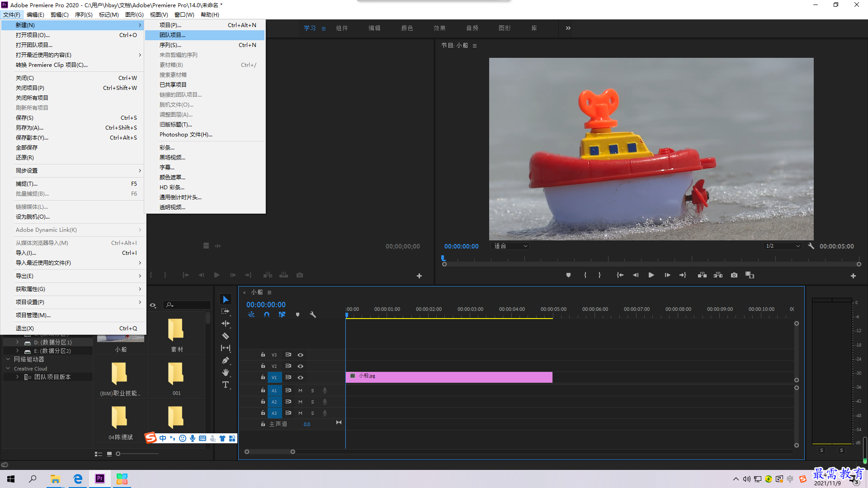Click Play in Program monitor
Image resolution: width=868 pixels, height=488 pixels.
click(x=651, y=275)
